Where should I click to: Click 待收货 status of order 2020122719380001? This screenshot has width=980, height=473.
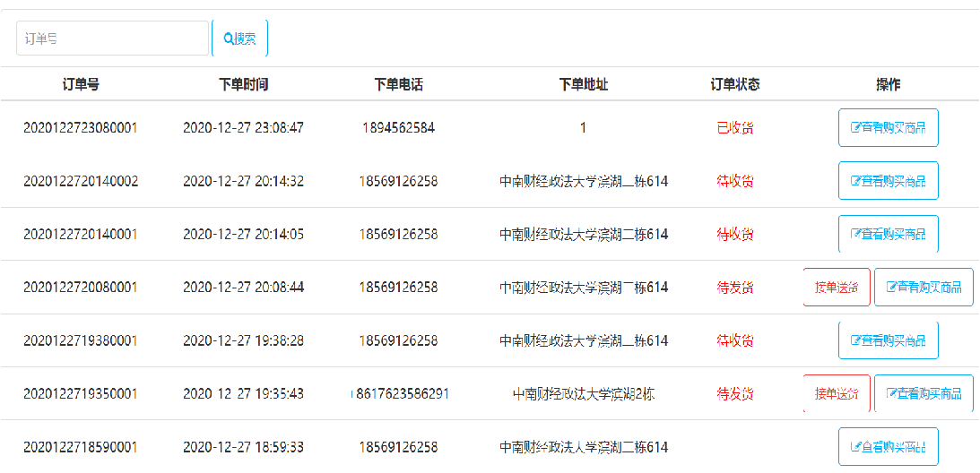[x=735, y=341]
